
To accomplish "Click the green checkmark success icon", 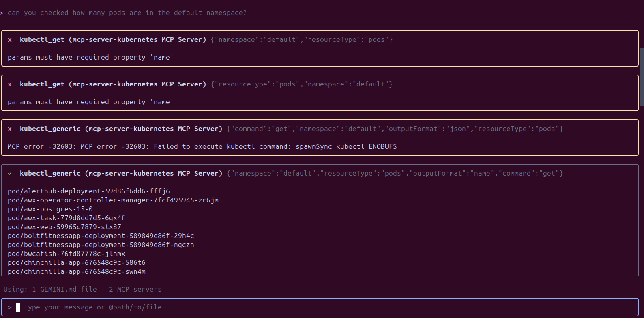I will [x=10, y=174].
